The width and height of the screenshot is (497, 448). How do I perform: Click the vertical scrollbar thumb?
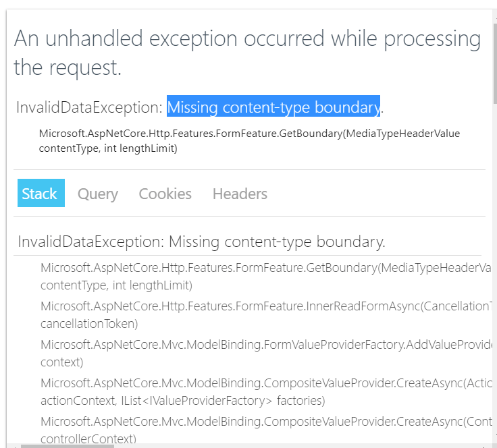[x=494, y=61]
